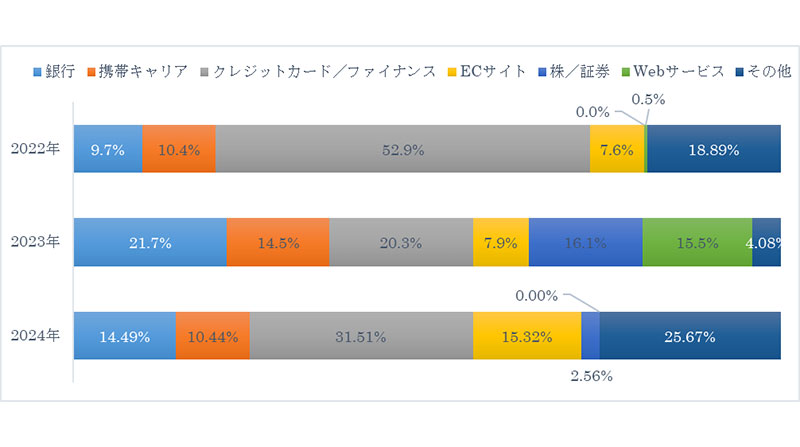Viewport: 800px width, 447px height.
Task: Select the 2024年 axis label
Action: [x=38, y=336]
